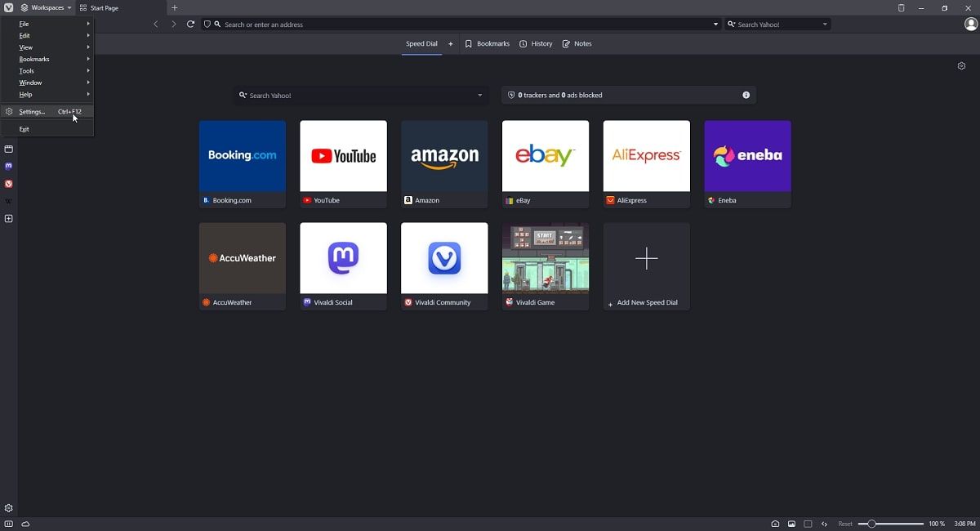The height and width of the screenshot is (531, 980).
Task: Open the Booking.com speed dial
Action: tap(243, 164)
